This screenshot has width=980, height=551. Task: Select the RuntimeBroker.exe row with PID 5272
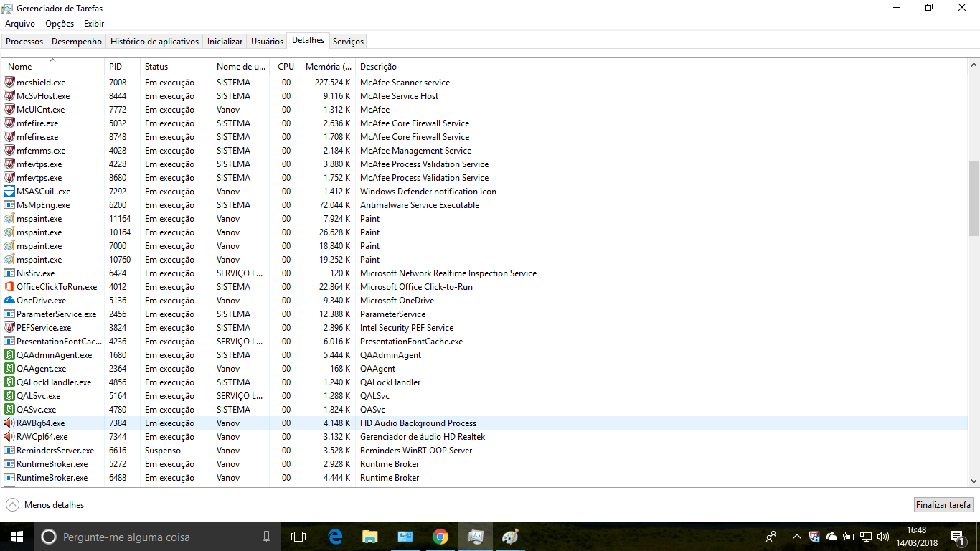(484, 464)
